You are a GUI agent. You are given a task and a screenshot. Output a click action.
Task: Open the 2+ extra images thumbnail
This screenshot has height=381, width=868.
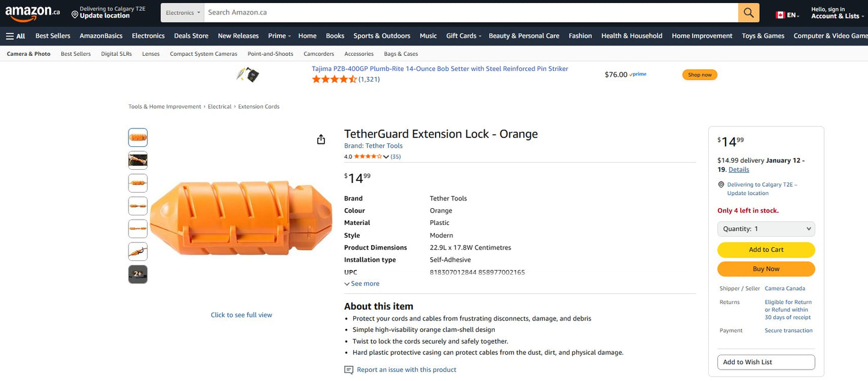pyautogui.click(x=138, y=274)
